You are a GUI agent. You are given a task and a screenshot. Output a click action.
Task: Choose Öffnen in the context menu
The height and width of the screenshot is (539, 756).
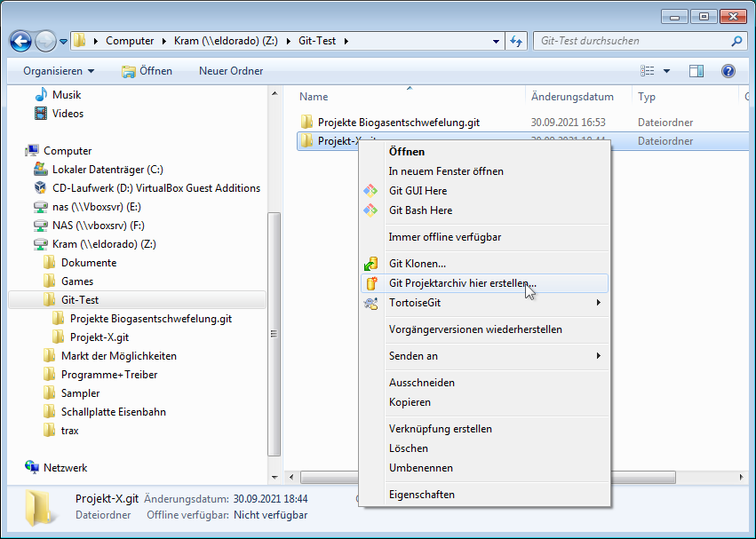(x=484, y=152)
